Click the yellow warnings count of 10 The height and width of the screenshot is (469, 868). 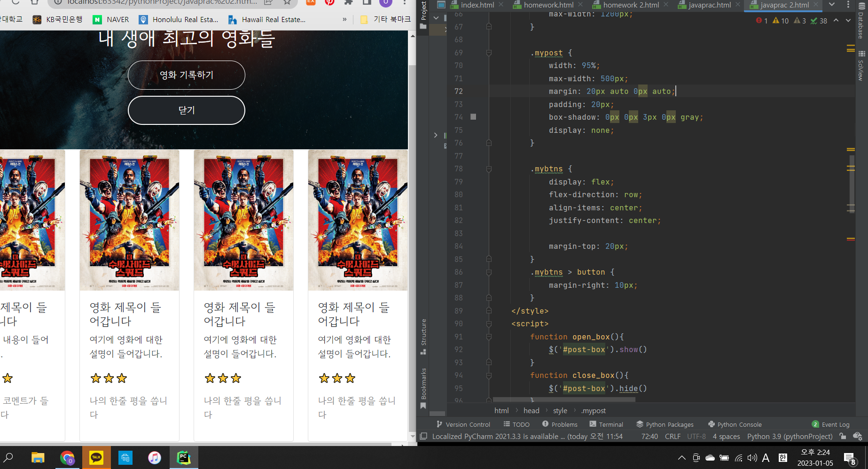[x=781, y=21]
